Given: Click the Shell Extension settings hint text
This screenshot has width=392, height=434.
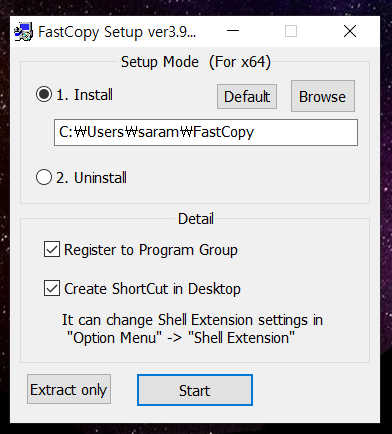Looking at the screenshot, I should click(x=192, y=329).
